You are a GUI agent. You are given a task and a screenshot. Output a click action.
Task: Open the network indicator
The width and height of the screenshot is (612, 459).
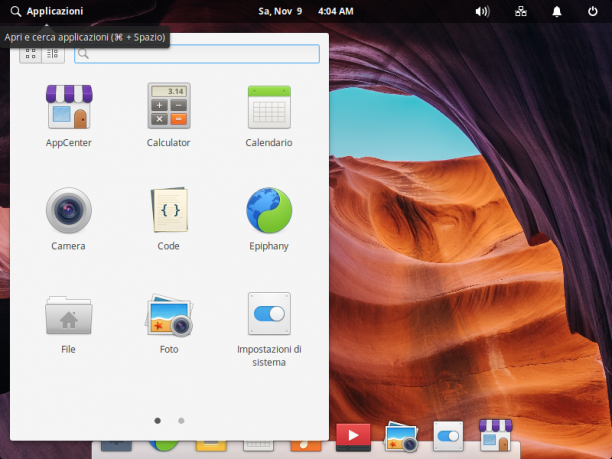click(x=521, y=11)
